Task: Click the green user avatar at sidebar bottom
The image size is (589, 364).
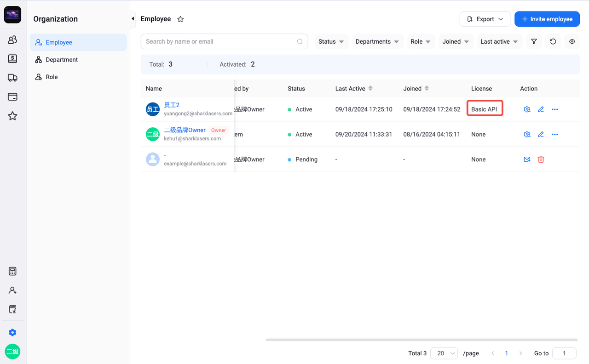Action: click(x=12, y=352)
